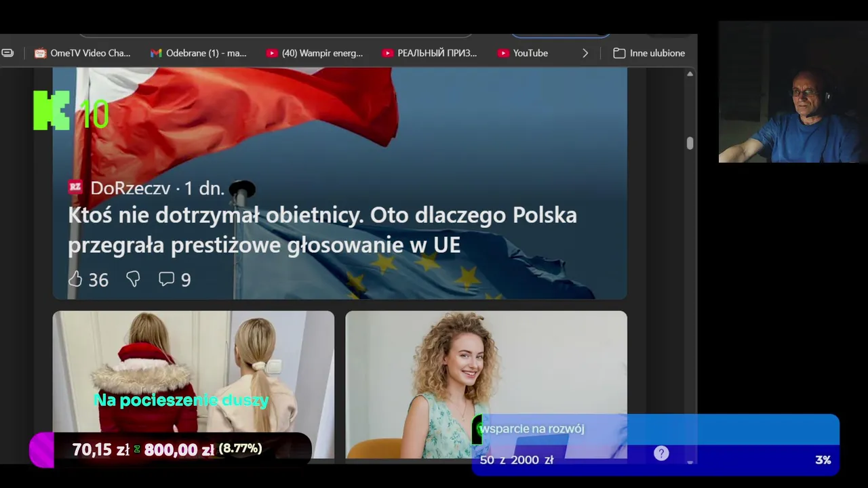Click the green Kick logo overlay

(52, 110)
